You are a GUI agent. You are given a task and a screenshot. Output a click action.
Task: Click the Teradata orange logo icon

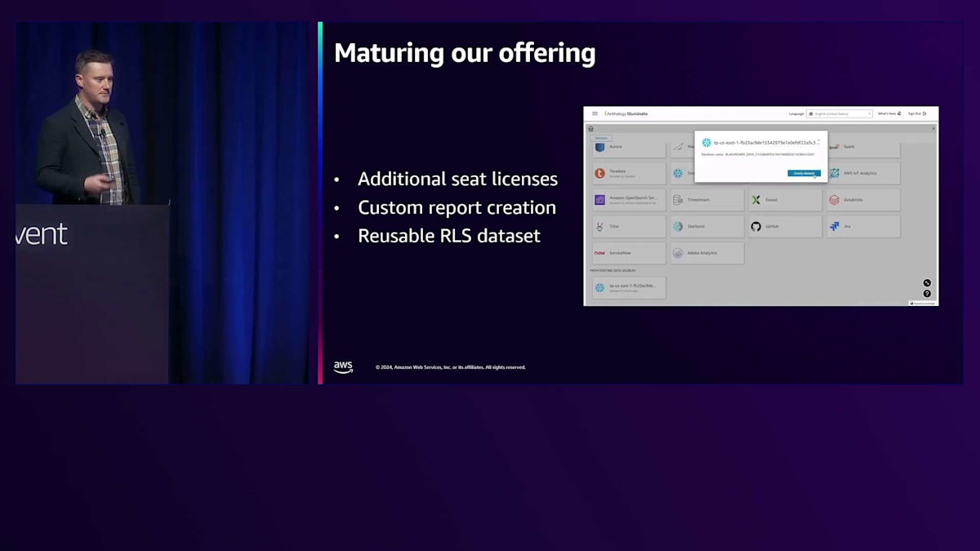pos(599,173)
